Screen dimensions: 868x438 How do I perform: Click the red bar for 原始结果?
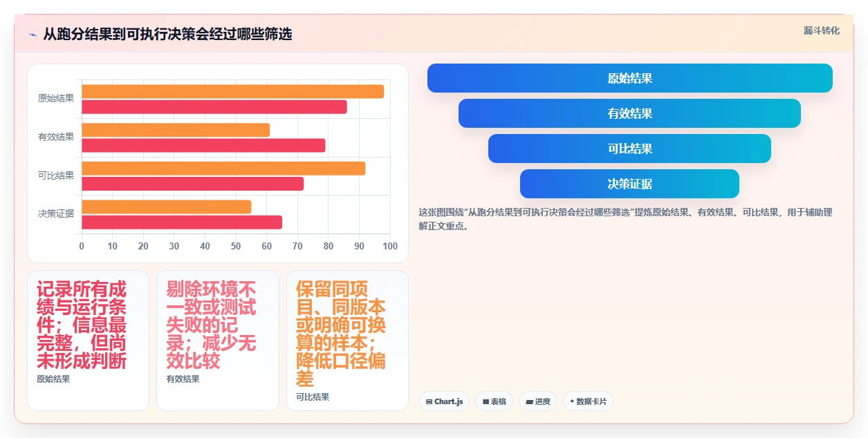pos(214,107)
